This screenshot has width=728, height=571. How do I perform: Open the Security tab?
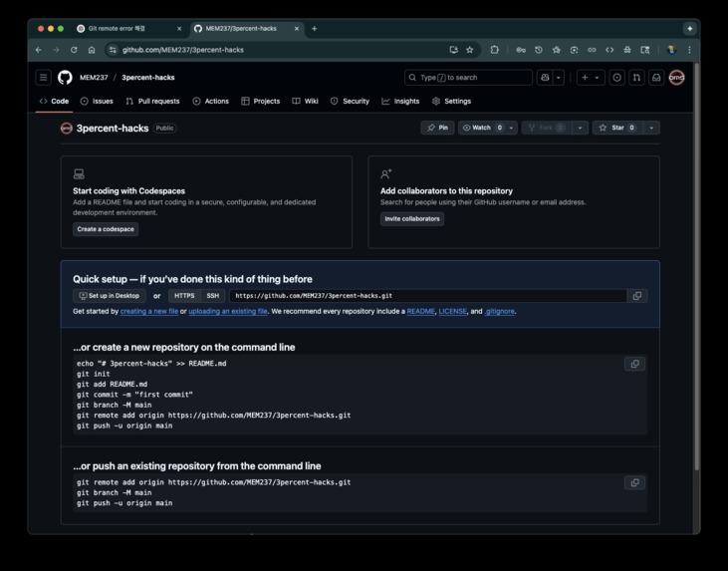tap(351, 102)
